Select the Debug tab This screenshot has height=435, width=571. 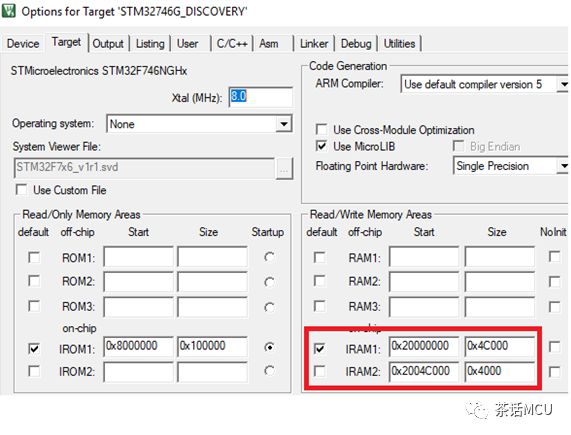coord(356,44)
